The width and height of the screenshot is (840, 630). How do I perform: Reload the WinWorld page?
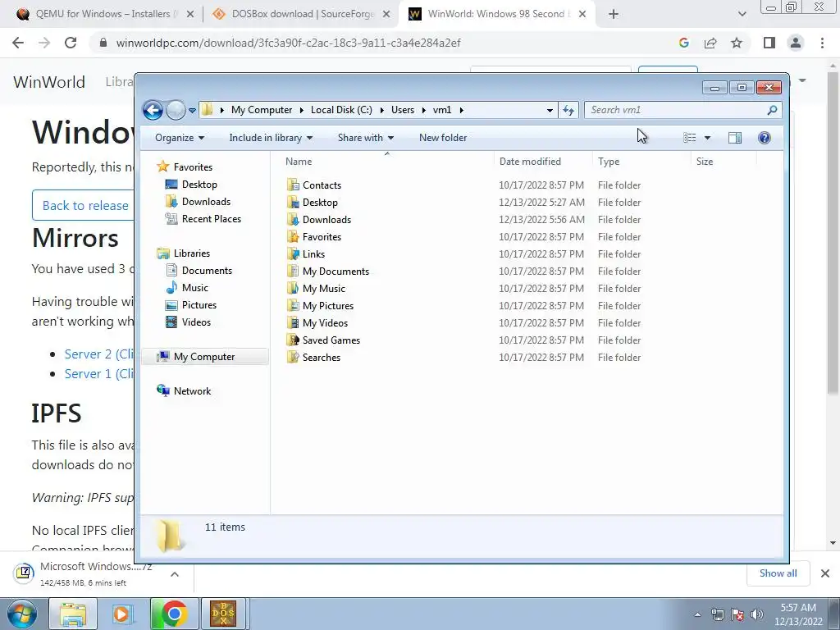pos(71,43)
